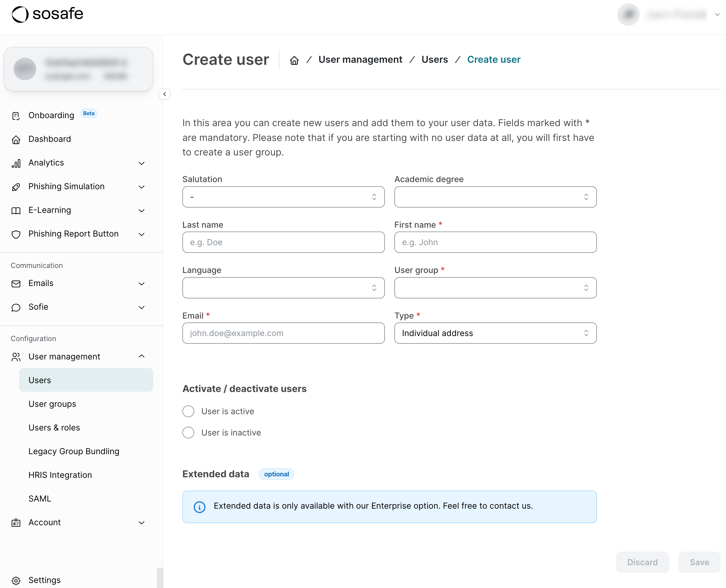Click the Phishing Report Button shield icon
This screenshot has width=726, height=588.
16,234
